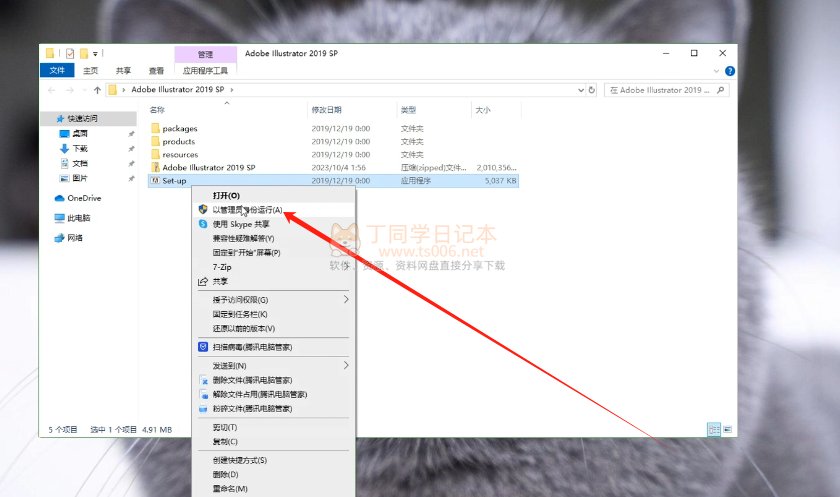
Task: Expand the 发送到(N) submenu arrow
Action: coord(346,365)
